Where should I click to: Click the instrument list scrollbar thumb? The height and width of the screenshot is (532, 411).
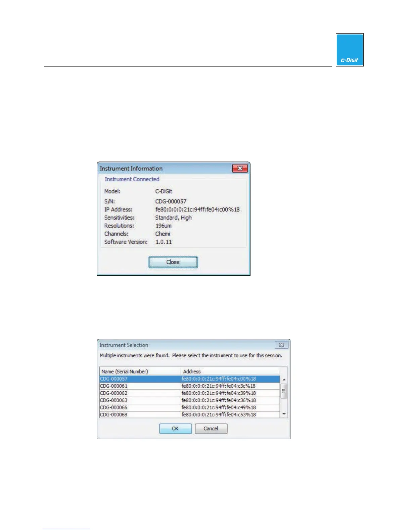coord(284,391)
